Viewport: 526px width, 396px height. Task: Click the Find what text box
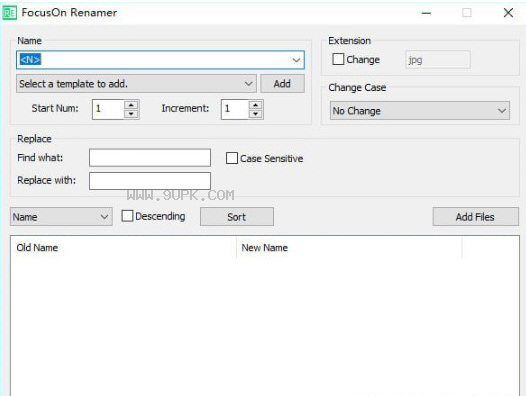point(150,158)
